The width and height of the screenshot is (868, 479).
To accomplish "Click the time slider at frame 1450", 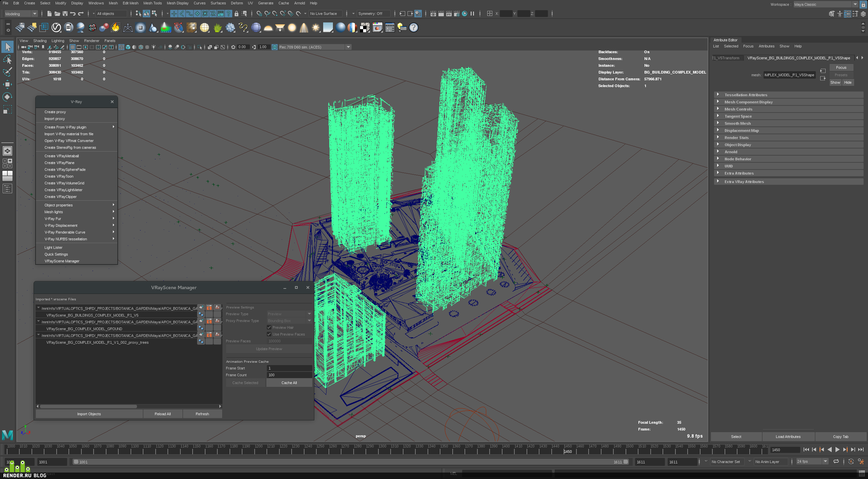I will [568, 450].
